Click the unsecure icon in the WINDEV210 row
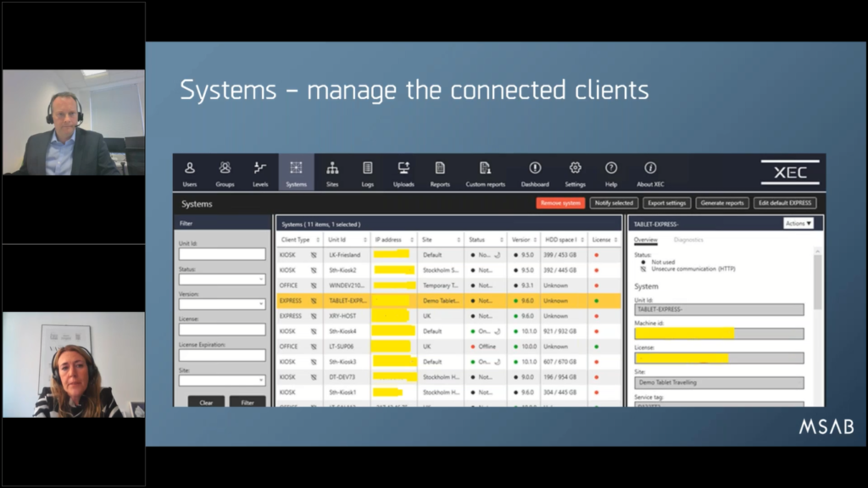The height and width of the screenshot is (488, 868). 314,286
